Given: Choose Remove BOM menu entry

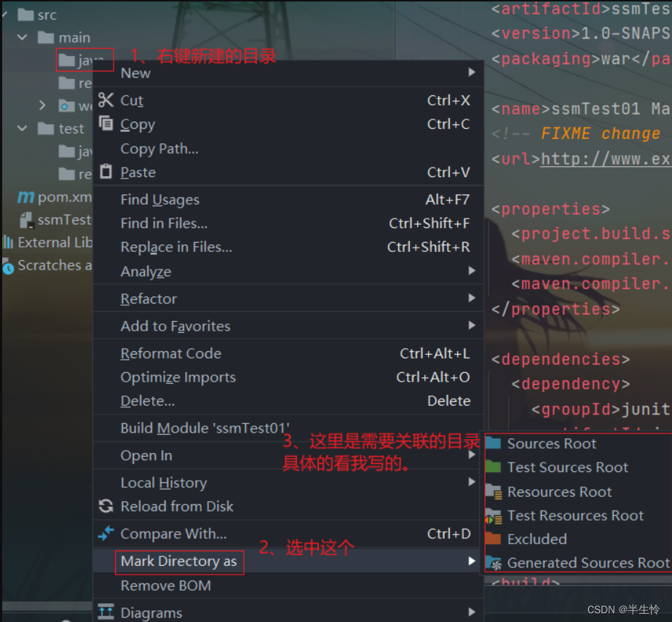Looking at the screenshot, I should click(288, 585).
